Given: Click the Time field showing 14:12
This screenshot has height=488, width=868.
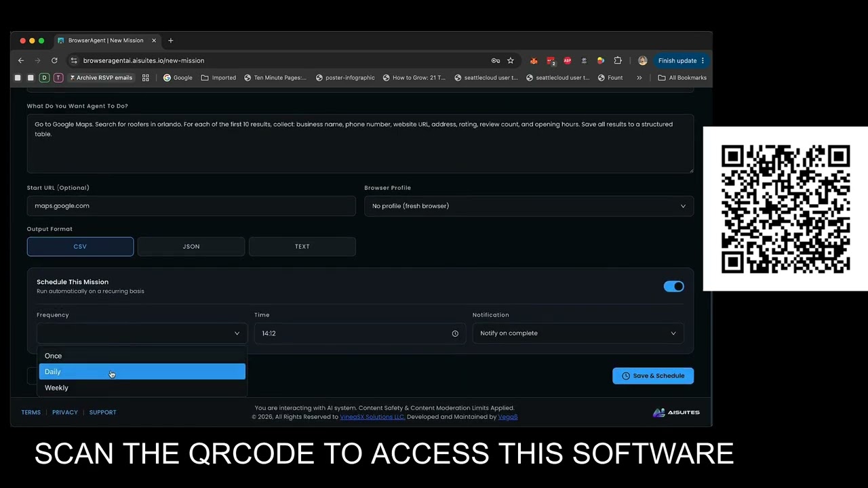Looking at the screenshot, I should [x=360, y=333].
